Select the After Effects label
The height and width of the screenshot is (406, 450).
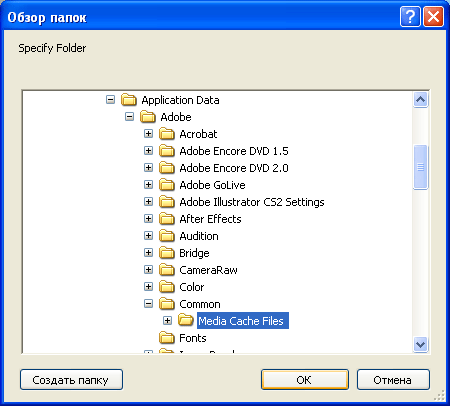click(x=210, y=219)
